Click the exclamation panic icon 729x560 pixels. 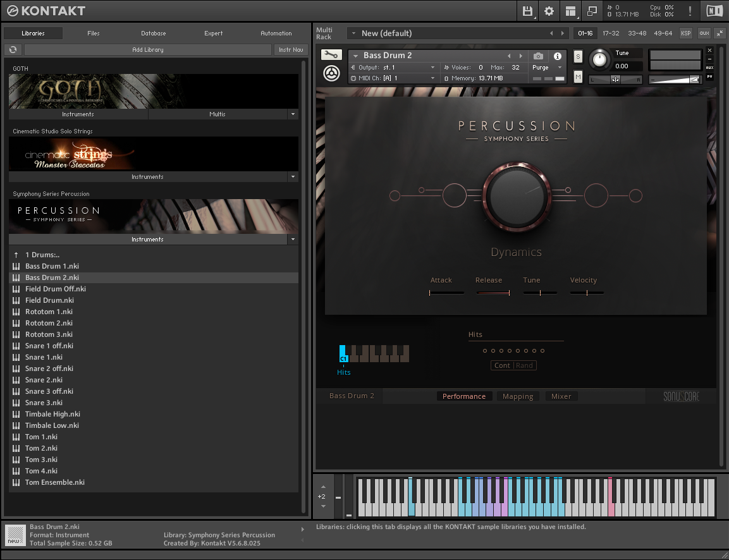pyautogui.click(x=690, y=11)
